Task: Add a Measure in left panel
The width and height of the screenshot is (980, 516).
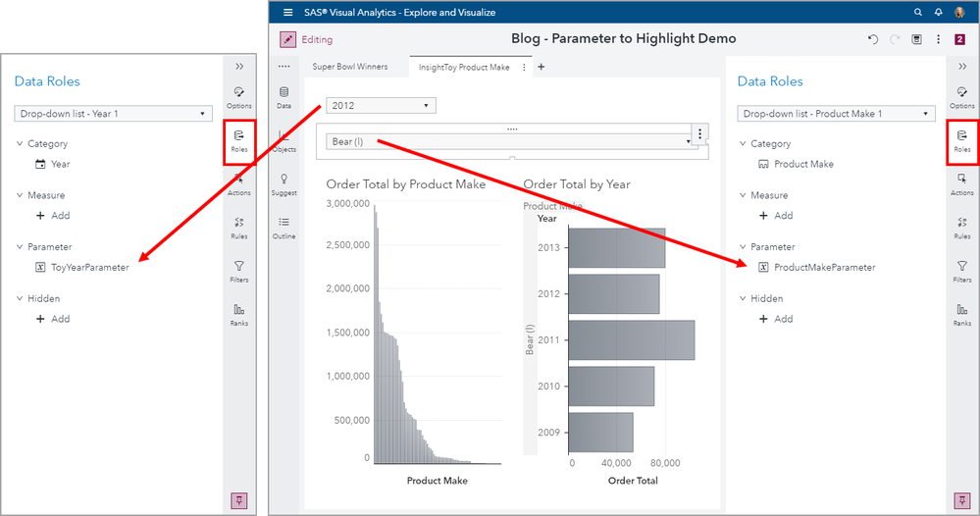Action: (x=53, y=216)
